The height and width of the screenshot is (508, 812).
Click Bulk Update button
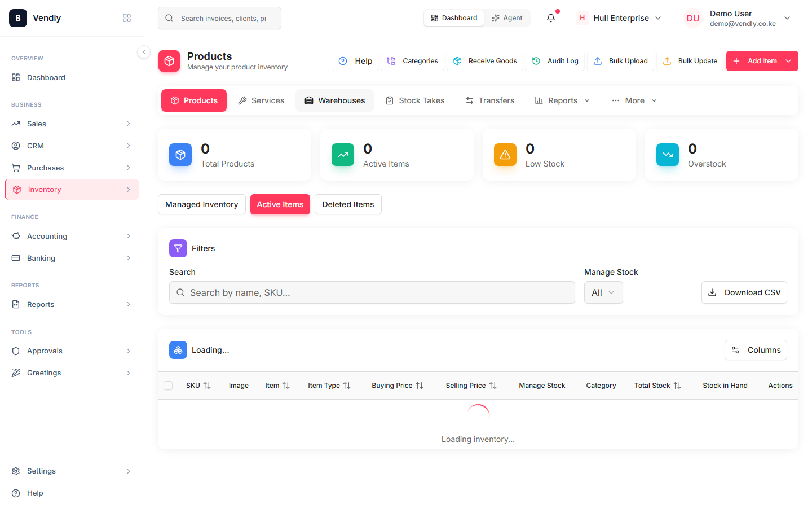click(x=690, y=61)
